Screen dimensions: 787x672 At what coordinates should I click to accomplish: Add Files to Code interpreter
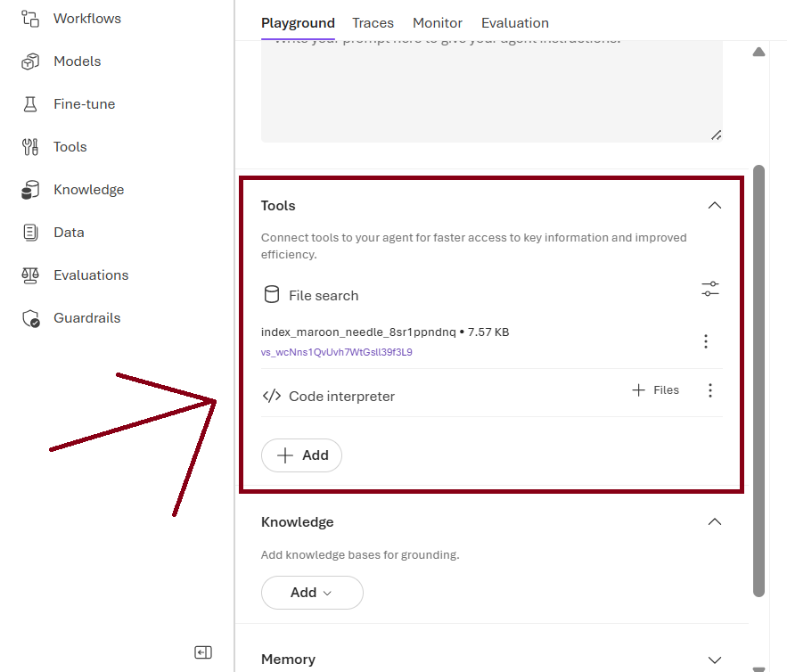pos(655,390)
